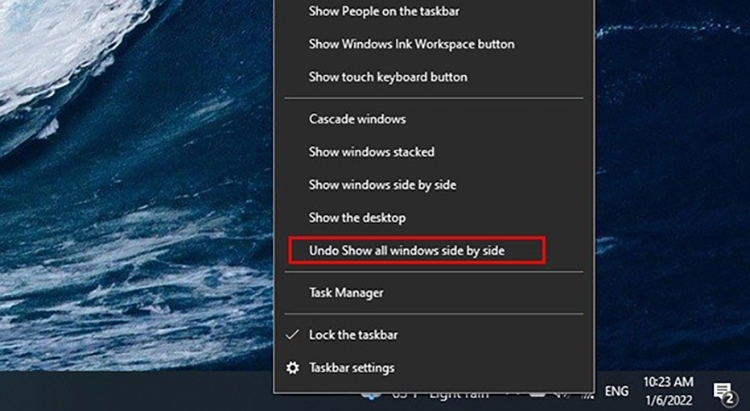Click the notification count badge
This screenshot has width=750, height=411.
[729, 396]
